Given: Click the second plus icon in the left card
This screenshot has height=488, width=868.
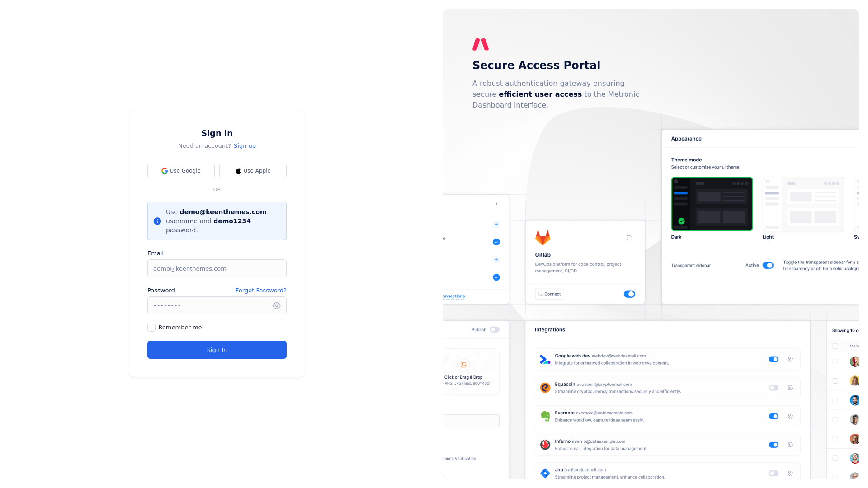Looking at the screenshot, I should pyautogui.click(x=496, y=259).
